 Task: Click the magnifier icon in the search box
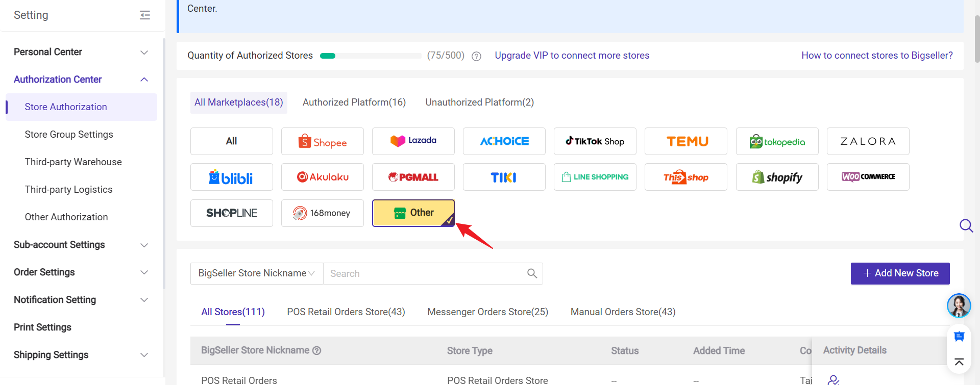(532, 273)
